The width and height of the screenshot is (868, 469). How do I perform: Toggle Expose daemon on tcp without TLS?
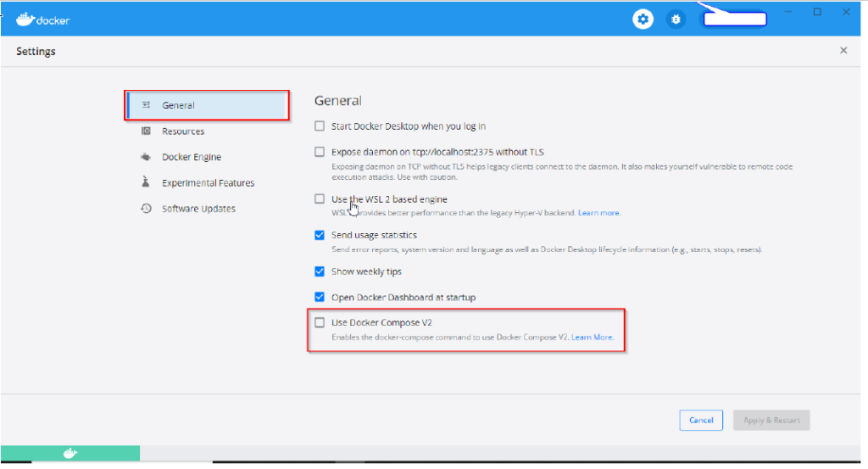[320, 152]
